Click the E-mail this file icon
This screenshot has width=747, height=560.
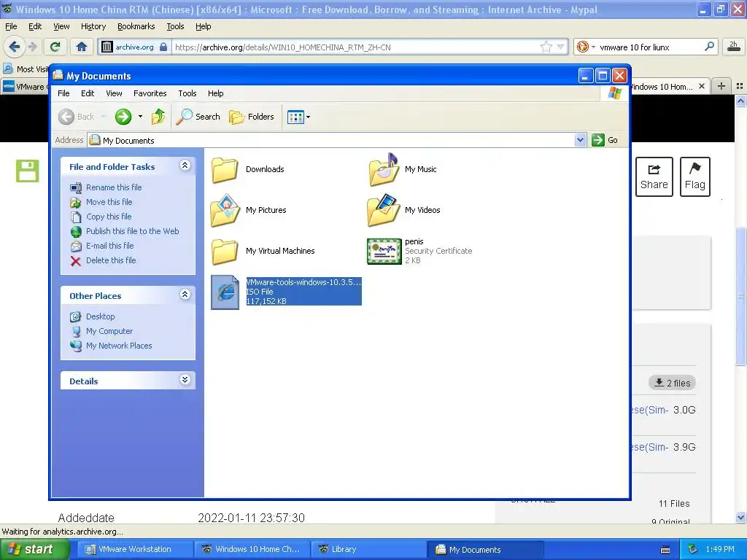click(76, 246)
